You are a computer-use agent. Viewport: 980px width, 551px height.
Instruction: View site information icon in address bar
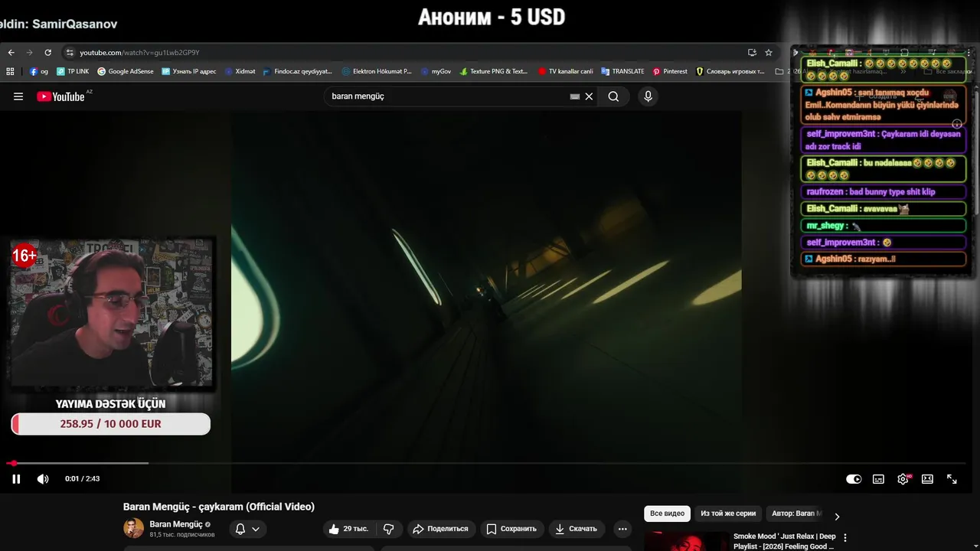click(x=70, y=53)
